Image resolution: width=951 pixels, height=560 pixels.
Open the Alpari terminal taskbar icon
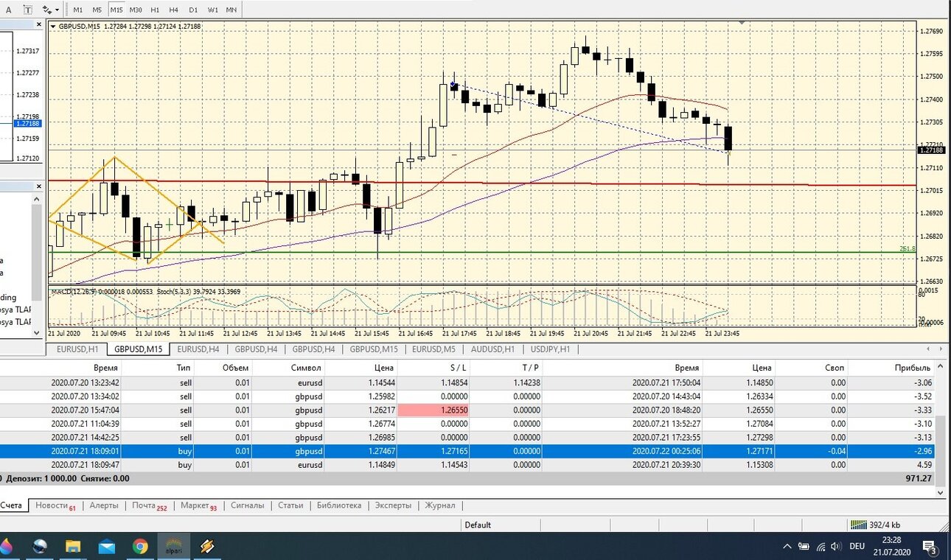(174, 547)
